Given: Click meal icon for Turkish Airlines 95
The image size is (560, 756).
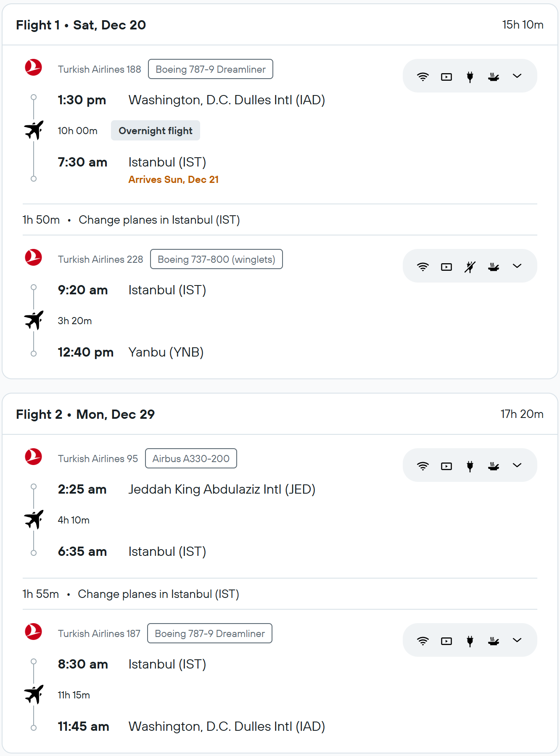Looking at the screenshot, I should point(494,466).
